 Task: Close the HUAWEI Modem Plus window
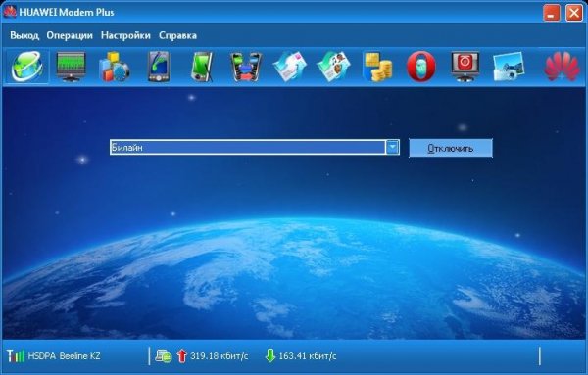point(573,13)
